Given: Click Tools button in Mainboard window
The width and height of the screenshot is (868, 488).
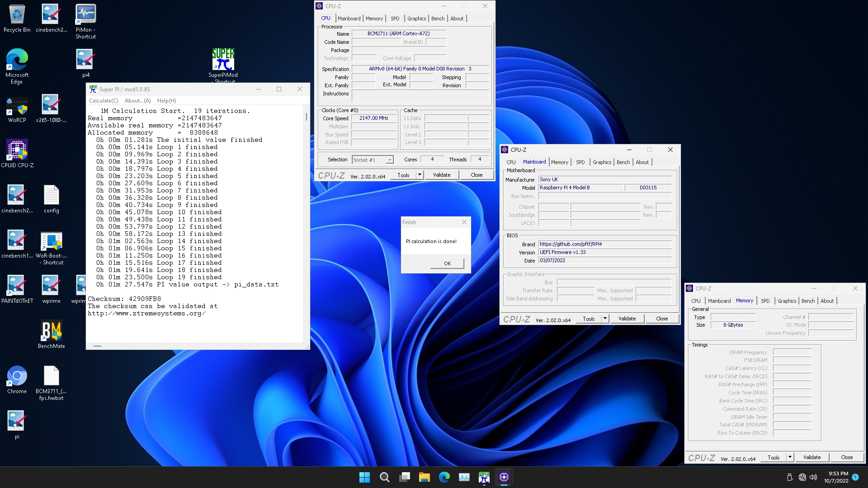Looking at the screenshot, I should 589,319.
